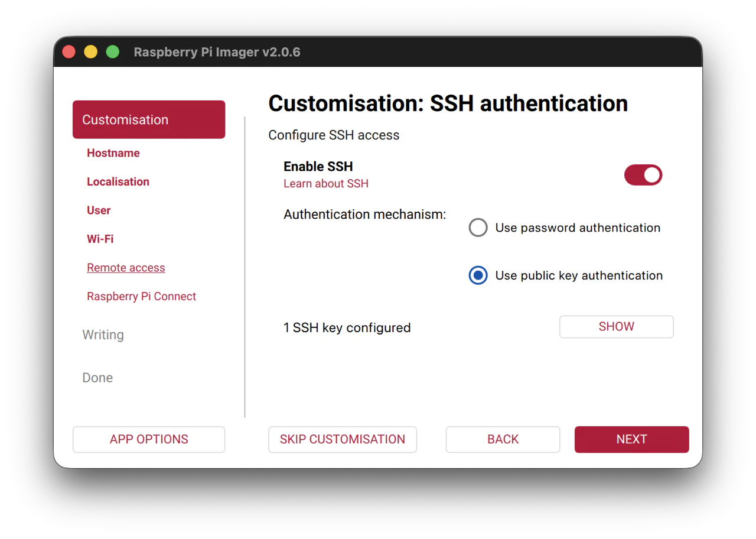The height and width of the screenshot is (539, 756).
Task: Select Remote access in the sidebar
Action: tap(126, 268)
